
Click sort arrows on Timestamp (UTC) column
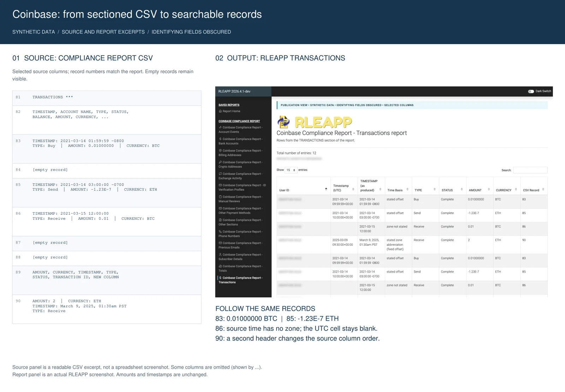coord(353,189)
